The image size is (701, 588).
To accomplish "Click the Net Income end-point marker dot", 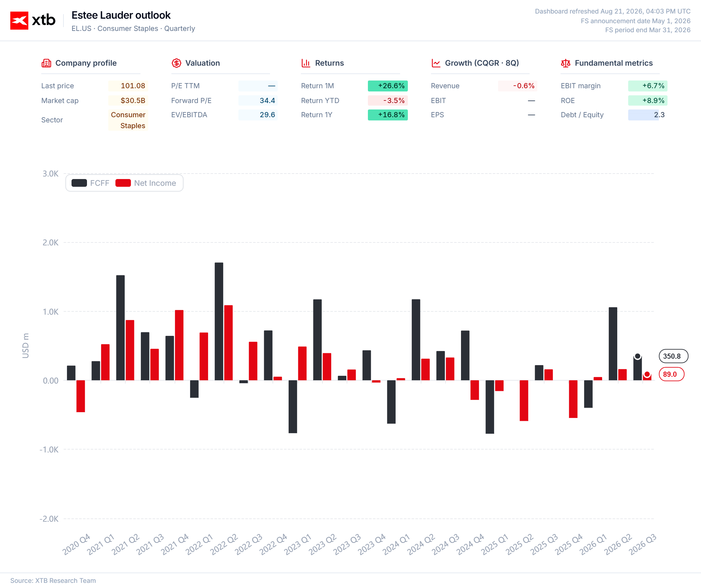I will [x=647, y=375].
